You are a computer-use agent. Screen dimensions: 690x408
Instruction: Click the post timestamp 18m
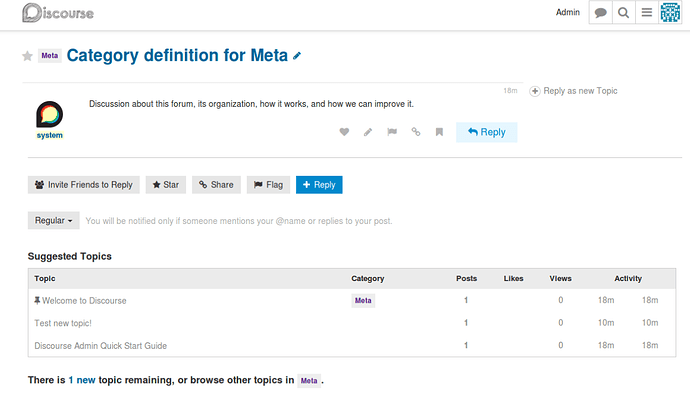coord(510,91)
